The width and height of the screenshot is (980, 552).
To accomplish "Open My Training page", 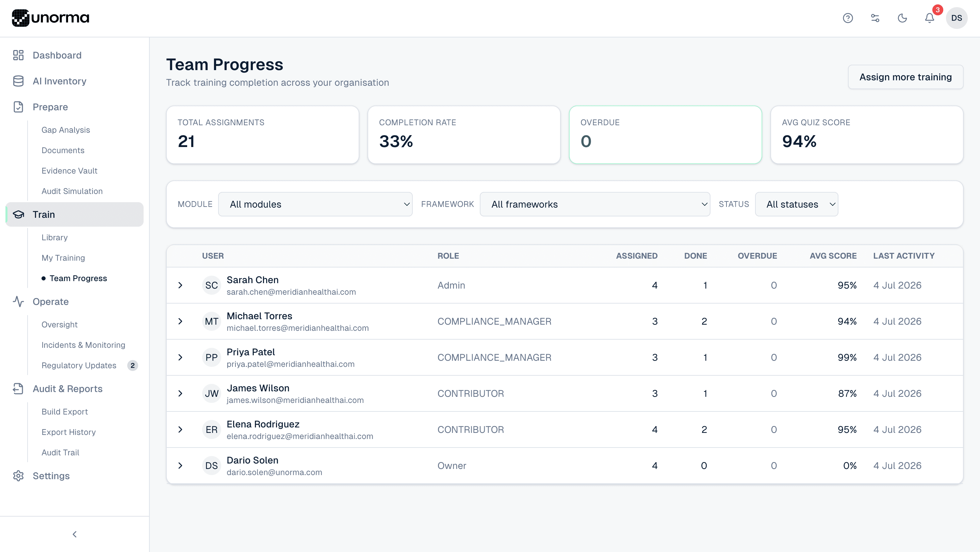I will coord(63,258).
